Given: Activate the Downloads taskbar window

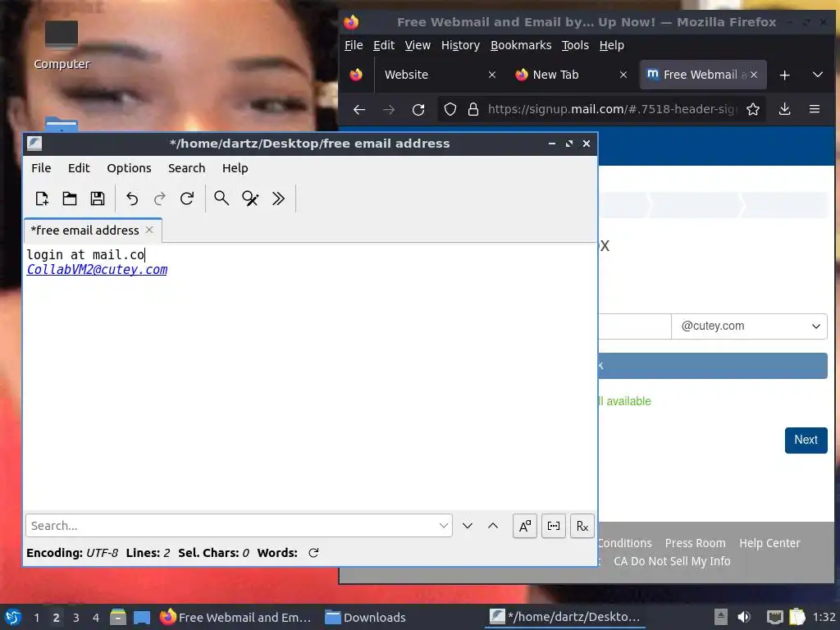Looking at the screenshot, I should (365, 618).
